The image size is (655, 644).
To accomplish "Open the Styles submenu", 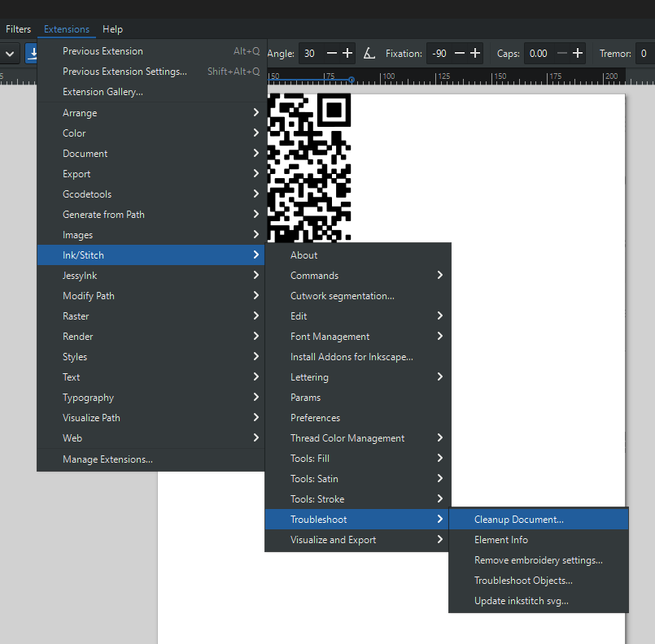I will click(x=151, y=356).
